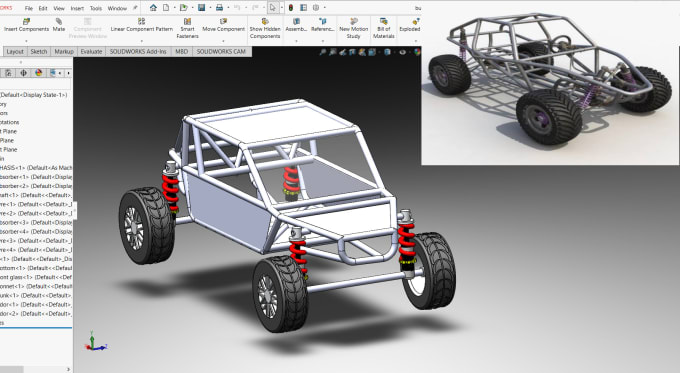Click Reference Geometry tool
This screenshot has width=680, height=373.
[323, 25]
